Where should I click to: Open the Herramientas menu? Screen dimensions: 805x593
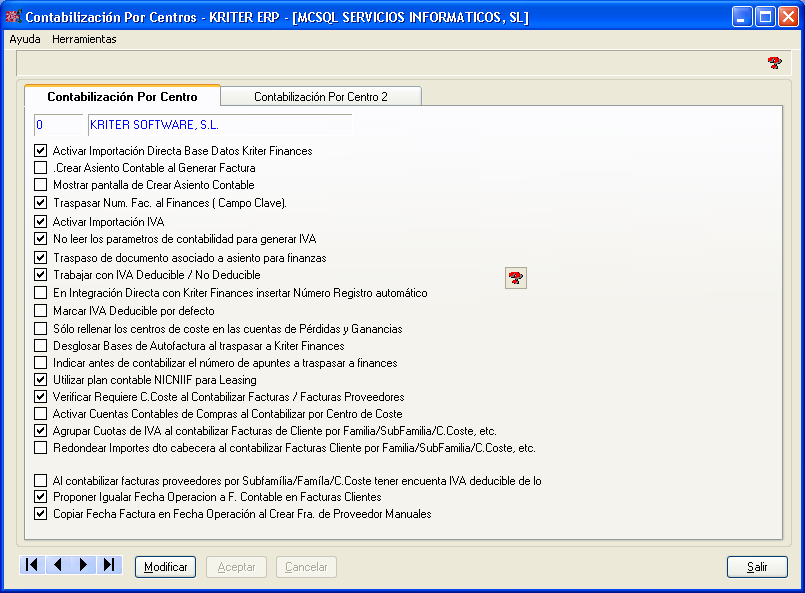tap(84, 39)
